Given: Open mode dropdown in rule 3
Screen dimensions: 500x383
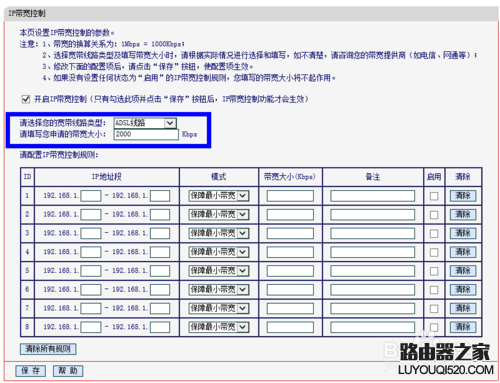Looking at the screenshot, I should pyautogui.click(x=219, y=233).
